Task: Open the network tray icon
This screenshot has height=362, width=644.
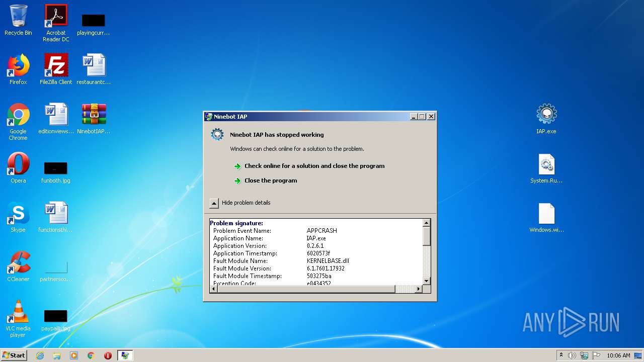Action: (584, 355)
